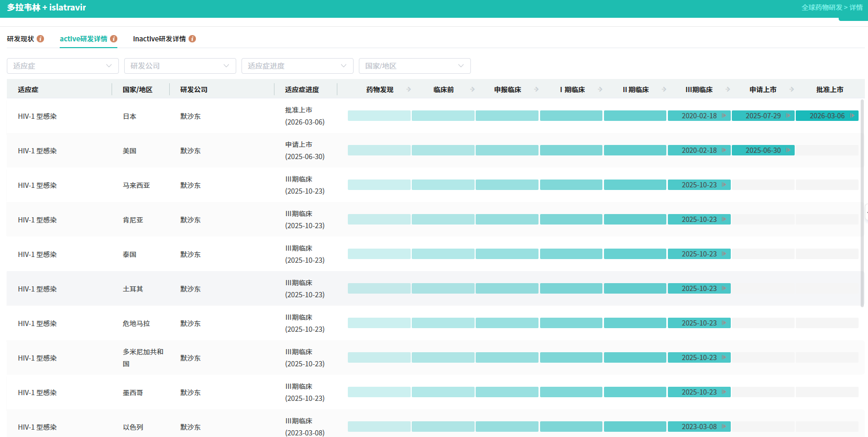Click the arrow icon in the 2025-07-29 bar
The height and width of the screenshot is (437, 868).
[x=788, y=116]
